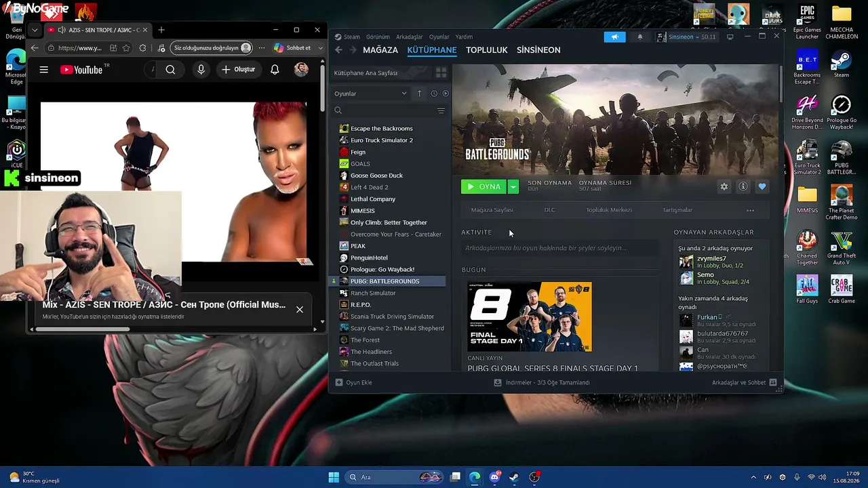This screenshot has width=868, height=488.
Task: Click the activity comment input field
Action: tap(559, 248)
